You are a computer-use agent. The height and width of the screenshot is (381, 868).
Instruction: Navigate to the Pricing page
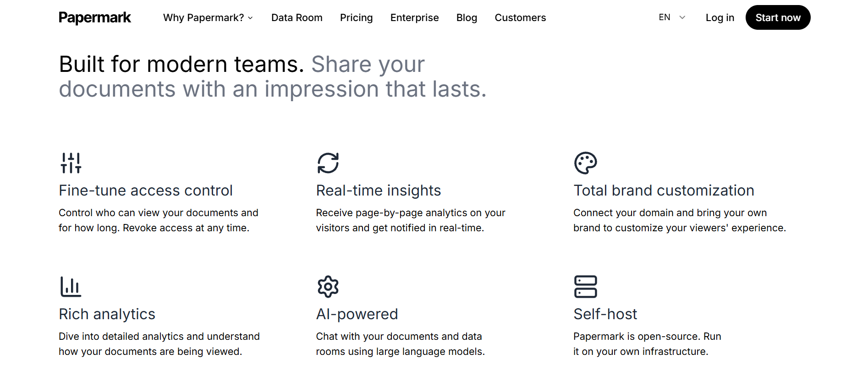pos(356,17)
